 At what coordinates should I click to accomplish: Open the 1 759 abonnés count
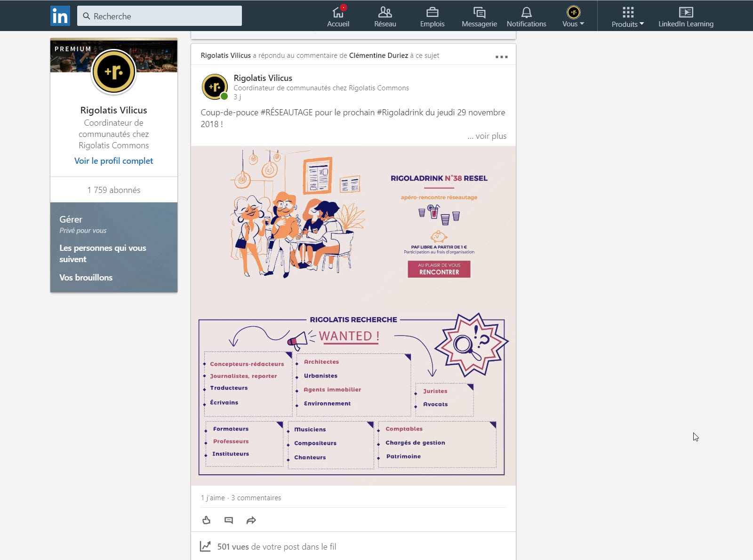[x=114, y=190]
